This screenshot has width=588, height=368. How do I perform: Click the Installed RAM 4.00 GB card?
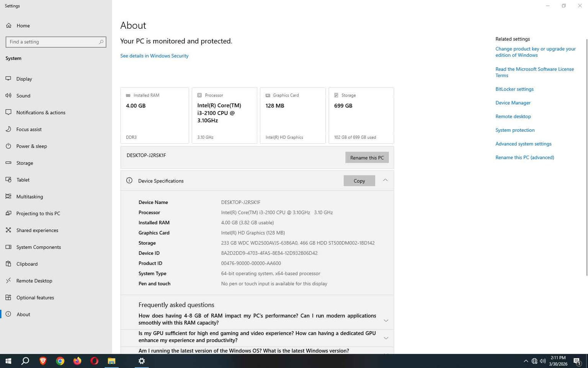click(x=154, y=115)
